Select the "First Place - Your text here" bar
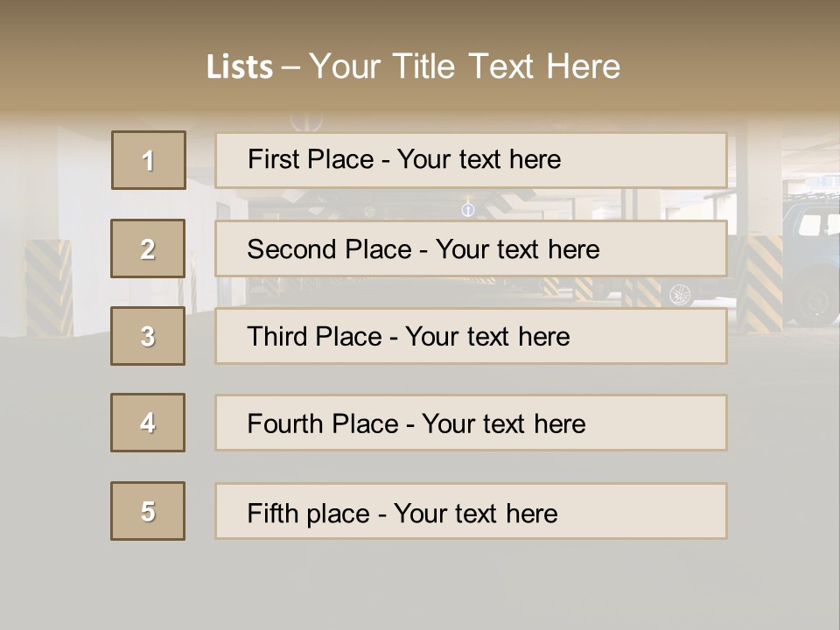840x630 pixels. (471, 160)
